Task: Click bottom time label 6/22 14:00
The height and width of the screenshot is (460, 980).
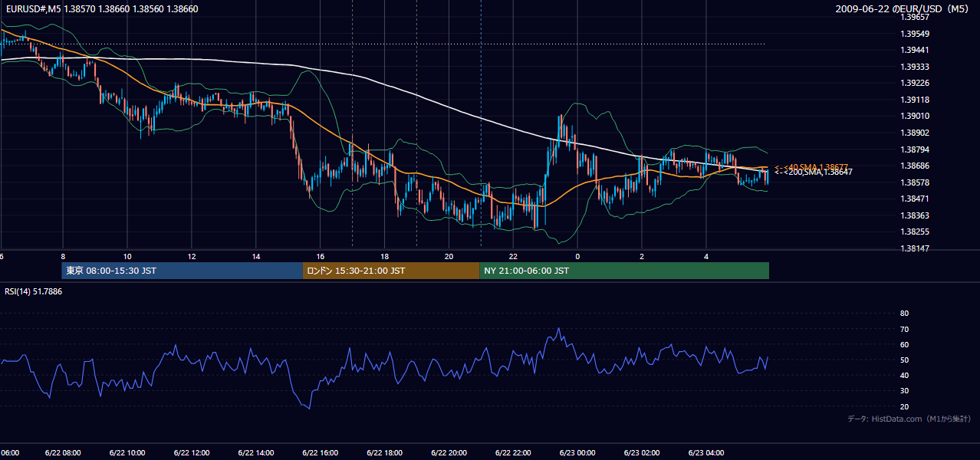Action: pyautogui.click(x=256, y=452)
